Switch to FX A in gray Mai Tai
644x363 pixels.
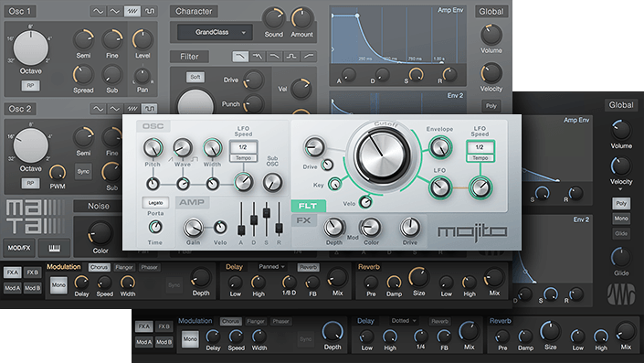(x=12, y=272)
